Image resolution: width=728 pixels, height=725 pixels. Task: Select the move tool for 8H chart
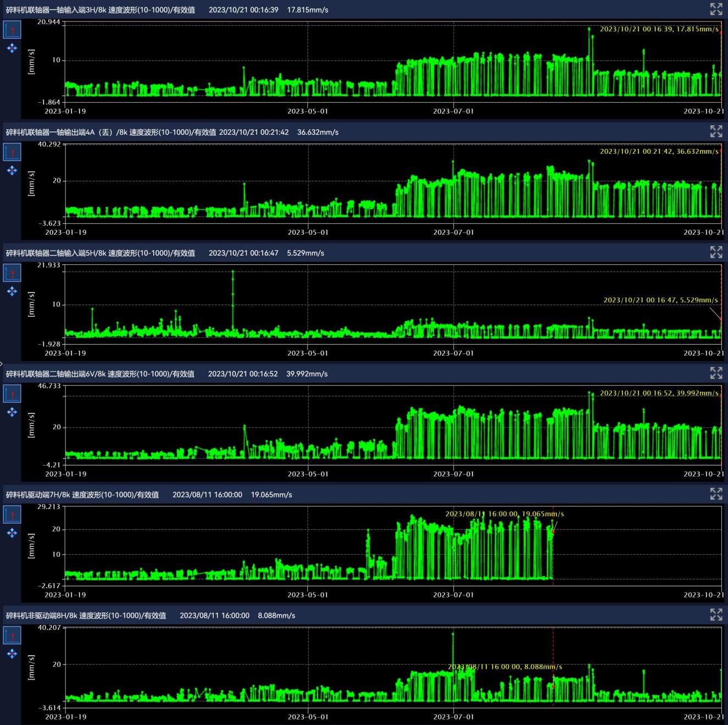12,654
